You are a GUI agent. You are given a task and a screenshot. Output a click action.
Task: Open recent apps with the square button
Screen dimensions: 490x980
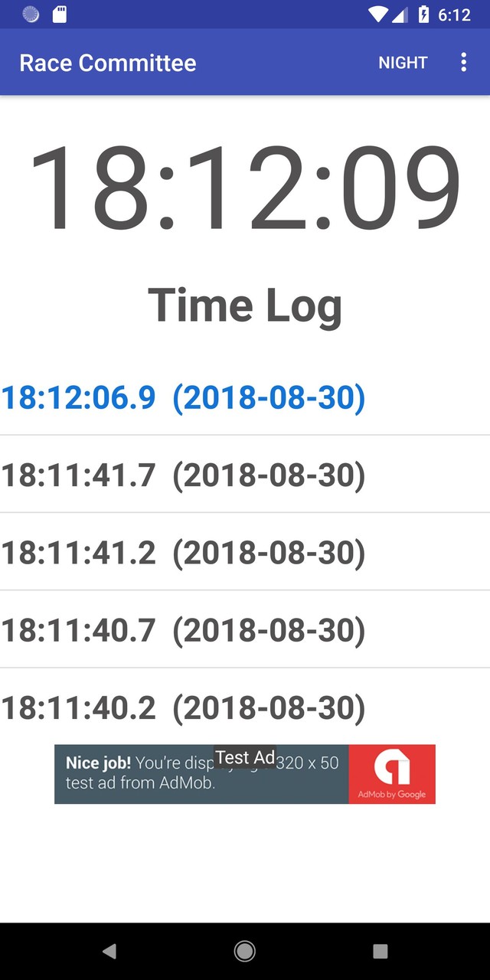pyautogui.click(x=381, y=951)
